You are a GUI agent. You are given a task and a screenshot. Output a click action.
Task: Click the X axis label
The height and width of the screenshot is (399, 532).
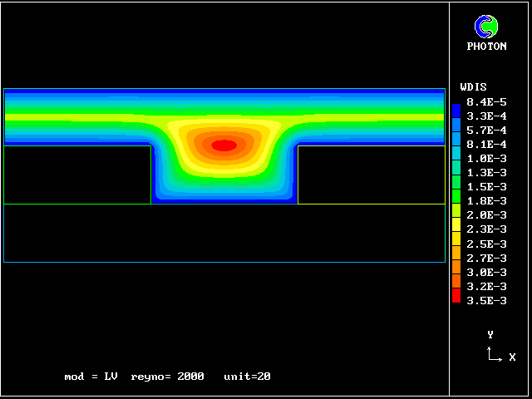pyautogui.click(x=512, y=357)
